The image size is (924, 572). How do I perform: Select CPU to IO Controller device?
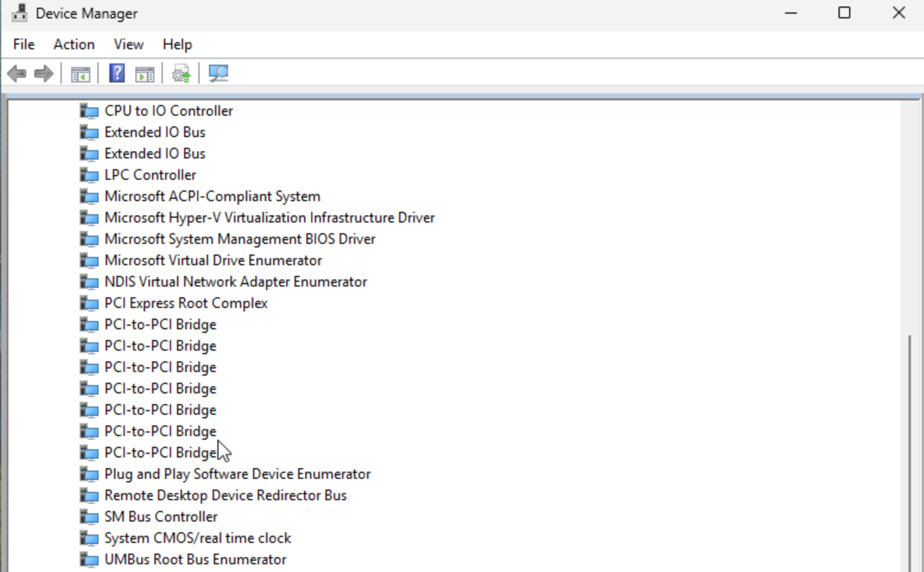coord(169,111)
